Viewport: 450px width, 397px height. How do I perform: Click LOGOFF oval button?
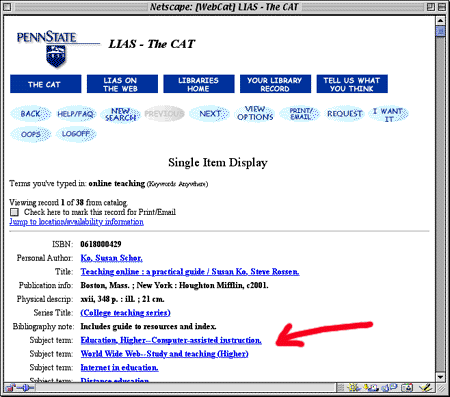pyautogui.click(x=76, y=134)
